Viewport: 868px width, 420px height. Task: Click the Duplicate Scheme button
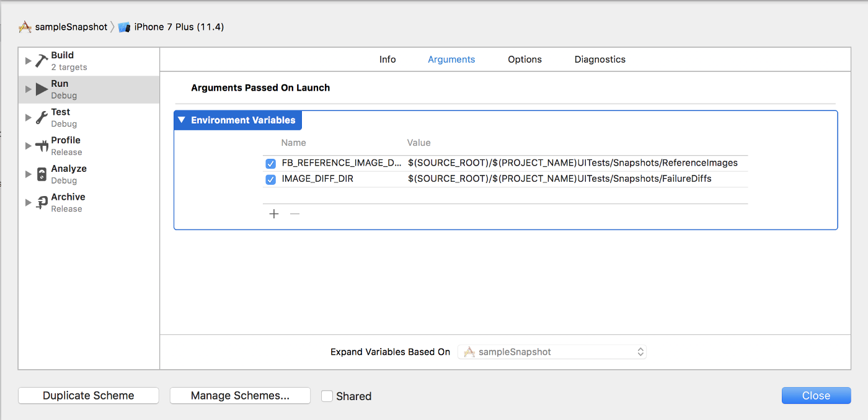tap(89, 396)
